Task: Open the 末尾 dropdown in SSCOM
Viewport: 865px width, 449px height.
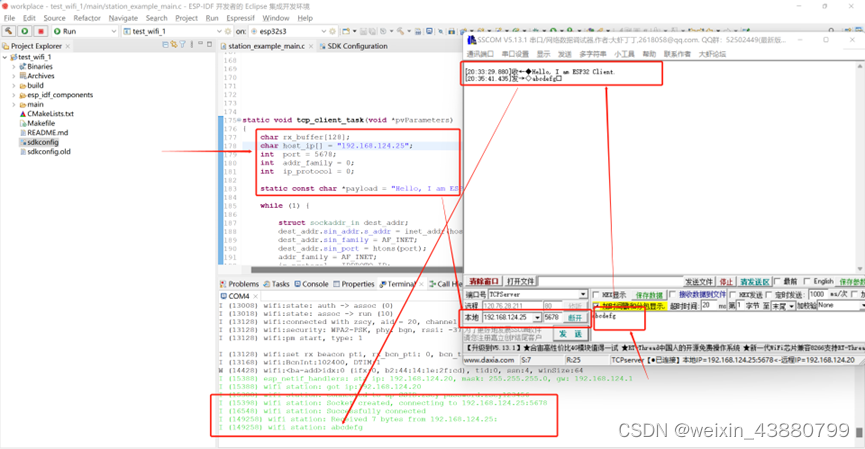Action: tap(791, 306)
